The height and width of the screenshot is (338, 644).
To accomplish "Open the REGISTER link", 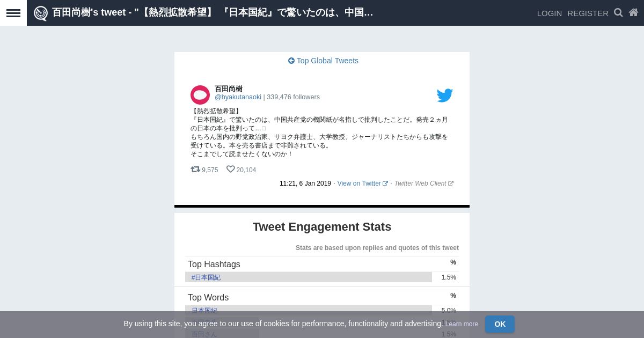I will tap(588, 13).
